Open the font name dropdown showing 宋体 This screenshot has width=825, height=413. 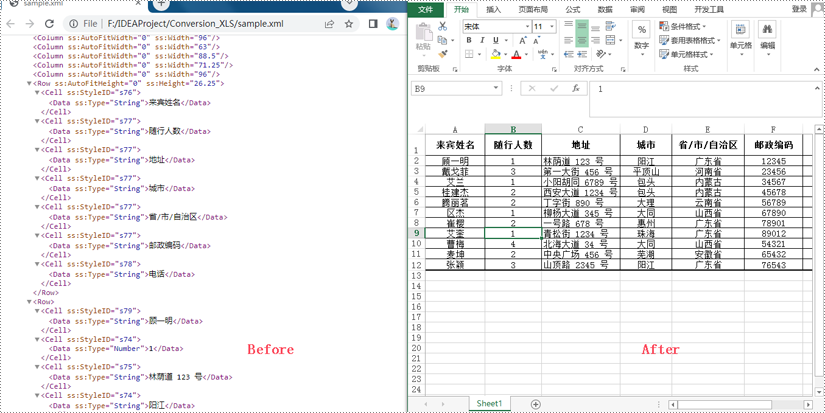pos(527,26)
